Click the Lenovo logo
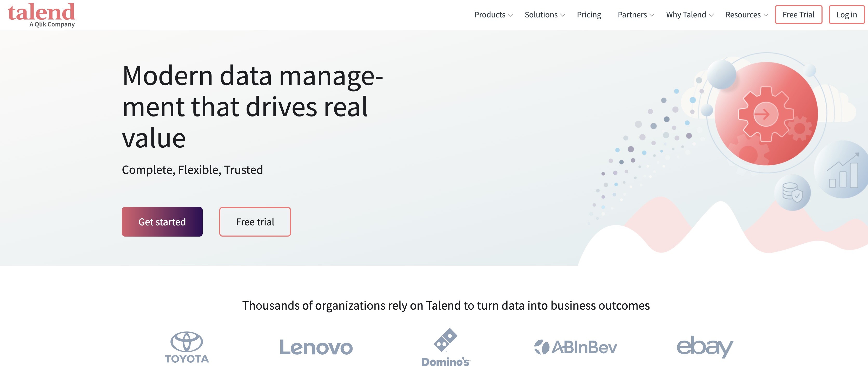The height and width of the screenshot is (391, 868). [316, 347]
